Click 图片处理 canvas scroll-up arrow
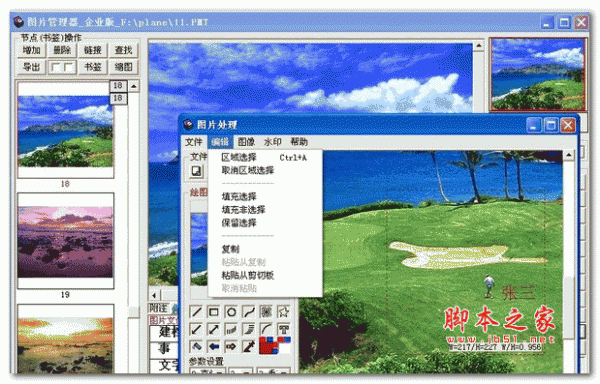This screenshot has height=384, width=600. (x=569, y=155)
